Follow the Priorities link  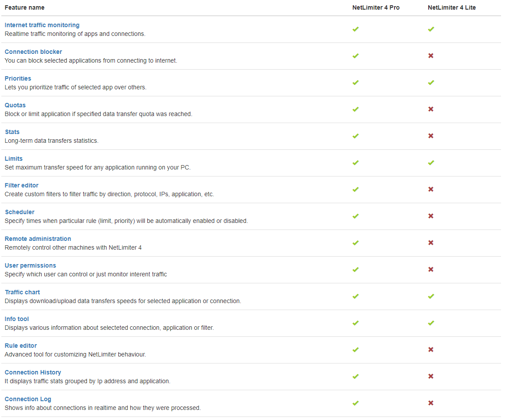pyautogui.click(x=18, y=78)
